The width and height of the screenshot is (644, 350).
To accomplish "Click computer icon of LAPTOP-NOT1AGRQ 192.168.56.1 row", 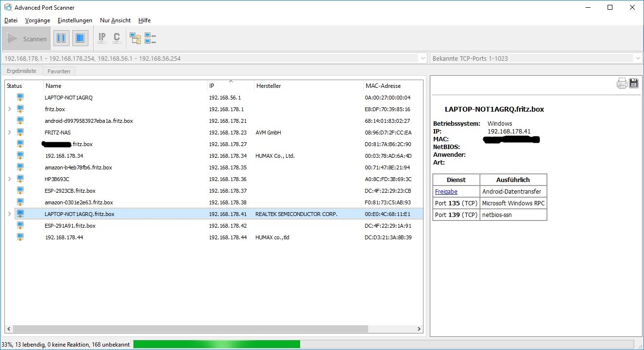I will tap(20, 97).
